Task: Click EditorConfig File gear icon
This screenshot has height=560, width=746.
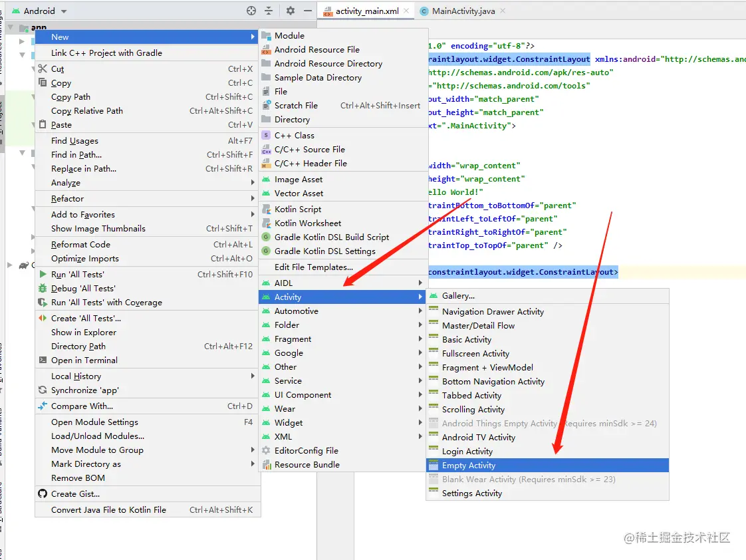Action: (x=267, y=450)
